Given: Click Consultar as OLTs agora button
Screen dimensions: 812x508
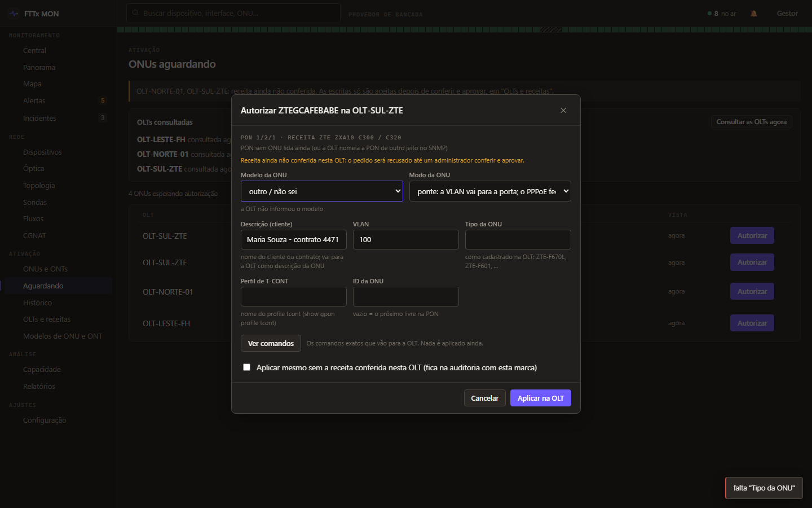Looking at the screenshot, I should click(x=752, y=122).
